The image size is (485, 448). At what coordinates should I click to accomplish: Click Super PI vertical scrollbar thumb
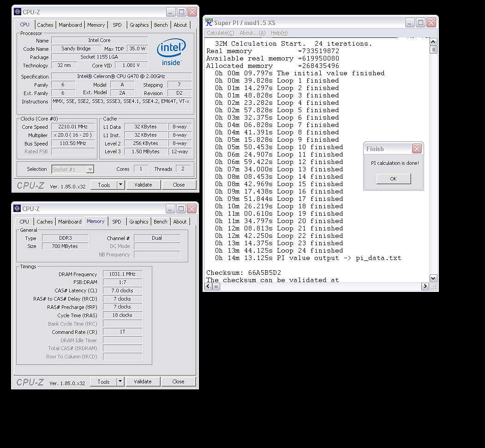coord(433,49)
